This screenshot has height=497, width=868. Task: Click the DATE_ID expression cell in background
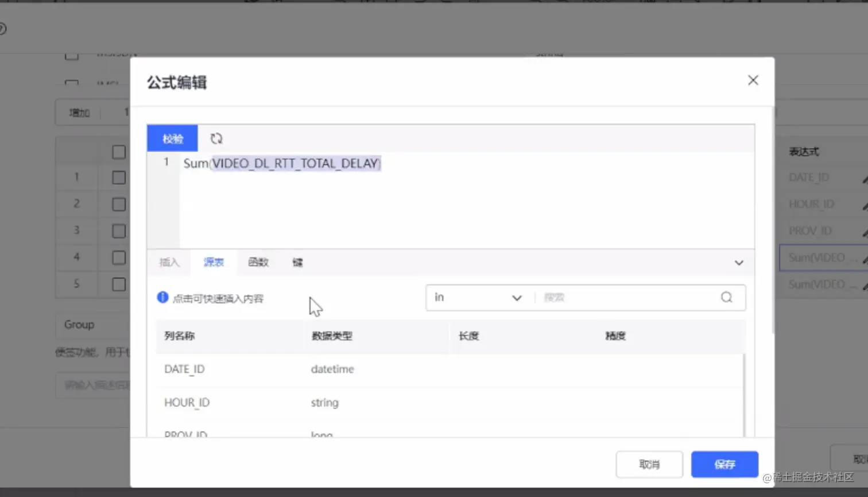(x=809, y=178)
